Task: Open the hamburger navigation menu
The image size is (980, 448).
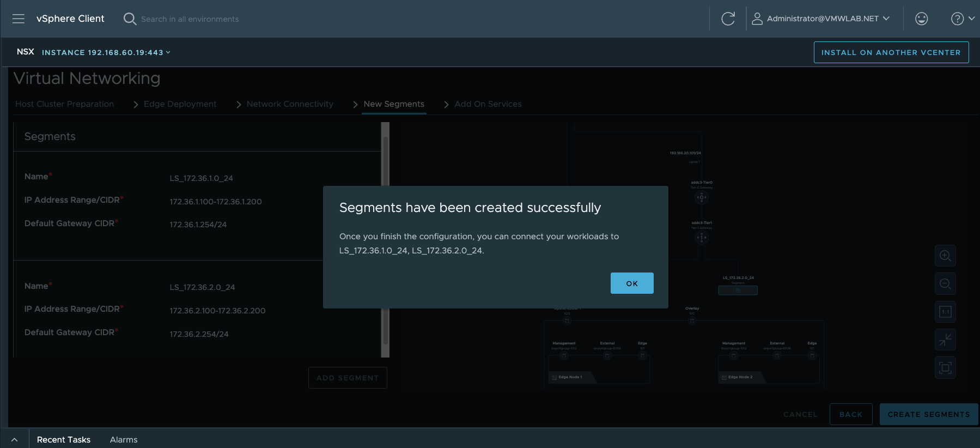Action: [x=19, y=19]
